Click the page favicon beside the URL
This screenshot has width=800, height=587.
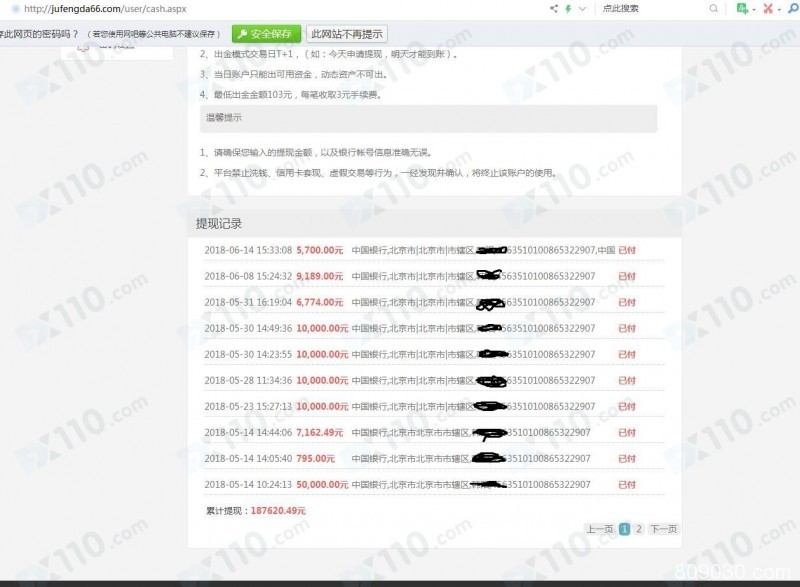pos(15,9)
